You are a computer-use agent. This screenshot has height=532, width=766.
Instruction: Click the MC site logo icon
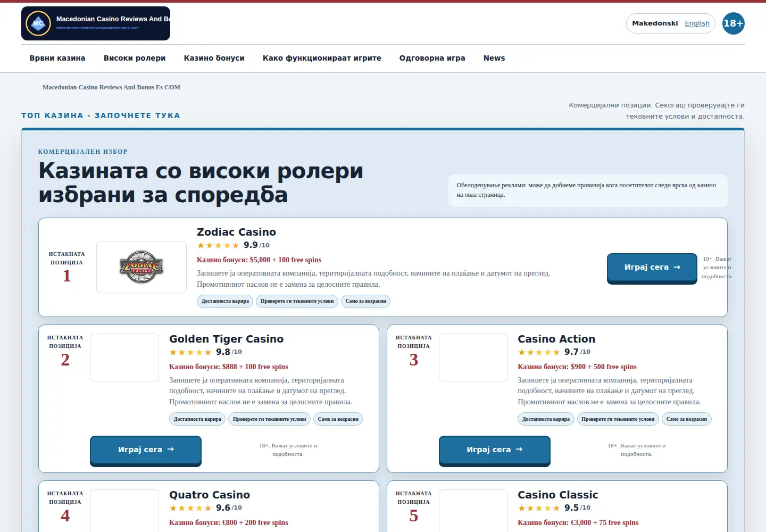click(38, 23)
